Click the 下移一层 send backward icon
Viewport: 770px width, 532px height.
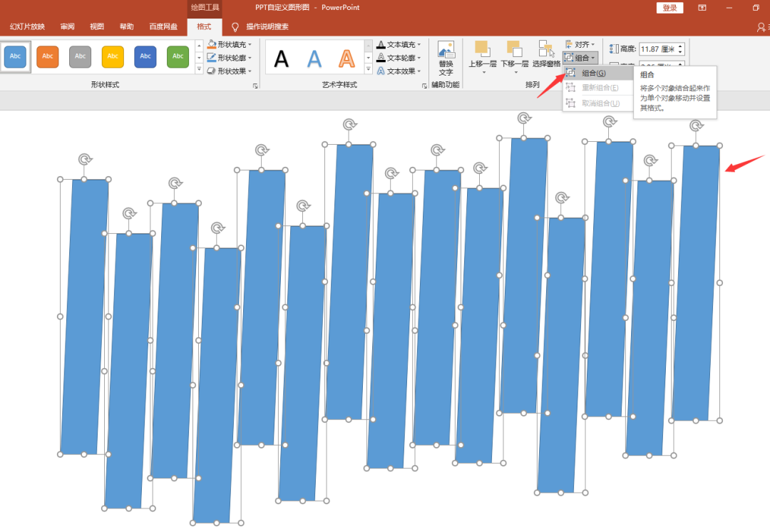514,50
